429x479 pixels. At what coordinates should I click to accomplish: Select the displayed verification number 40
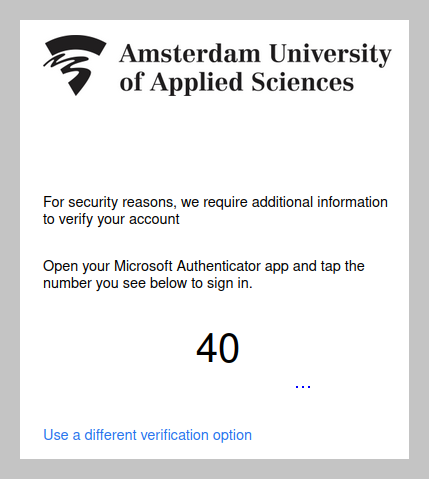pos(218,348)
